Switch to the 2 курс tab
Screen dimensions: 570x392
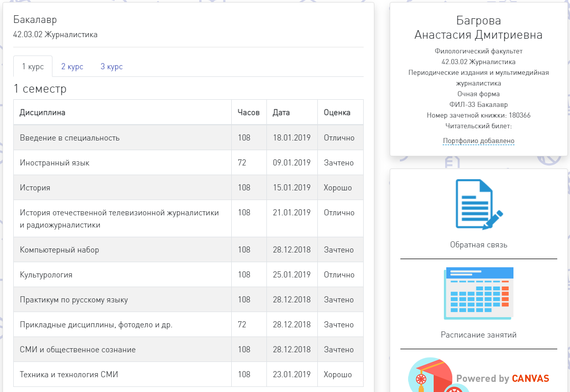coord(72,67)
